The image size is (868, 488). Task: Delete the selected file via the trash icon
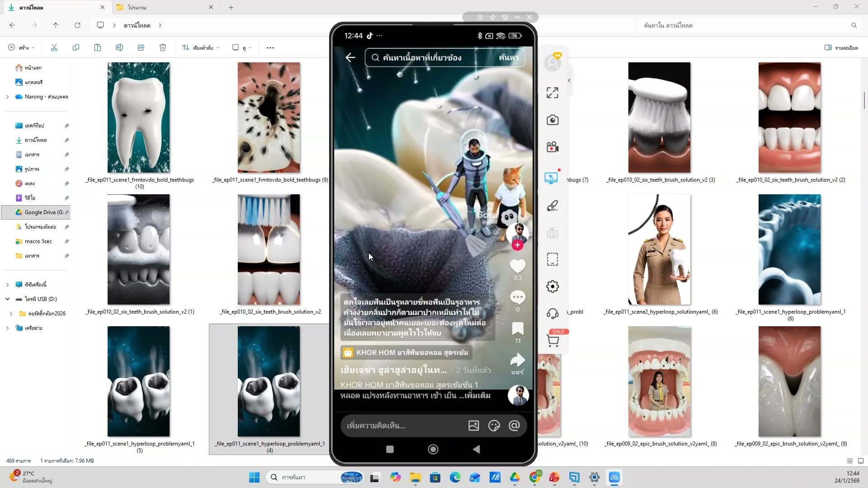pyautogui.click(x=163, y=47)
